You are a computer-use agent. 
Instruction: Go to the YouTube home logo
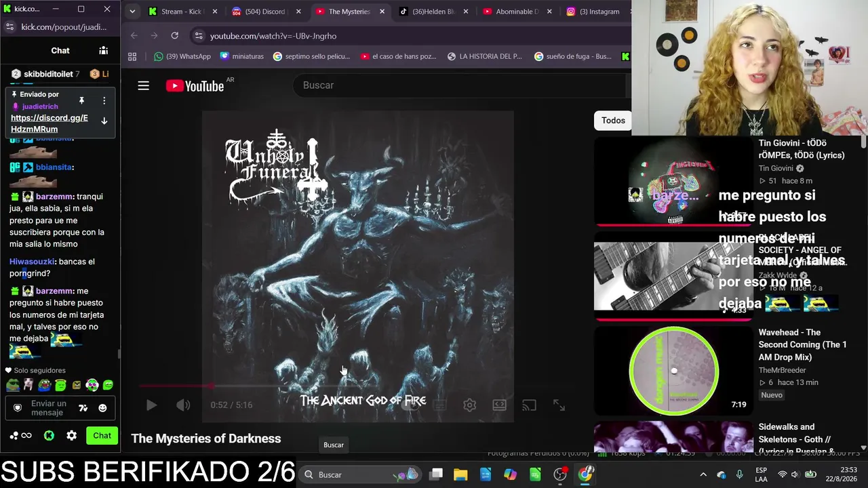click(195, 85)
